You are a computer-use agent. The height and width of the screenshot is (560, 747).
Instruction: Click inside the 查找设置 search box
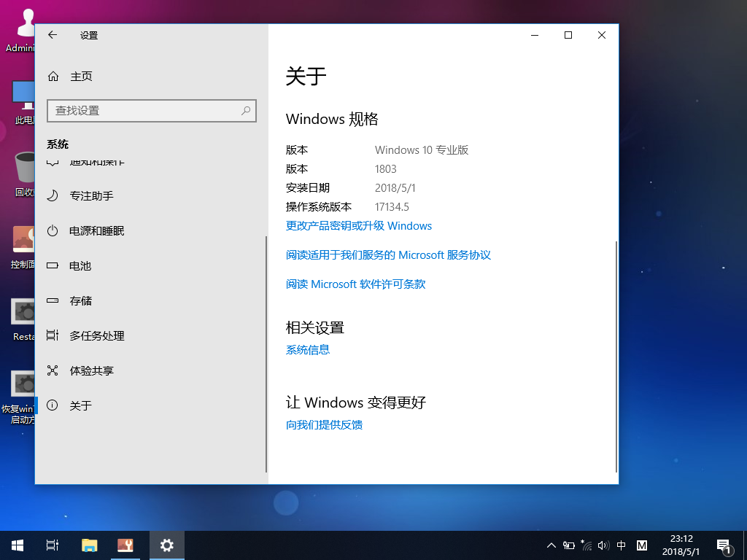[x=142, y=111]
